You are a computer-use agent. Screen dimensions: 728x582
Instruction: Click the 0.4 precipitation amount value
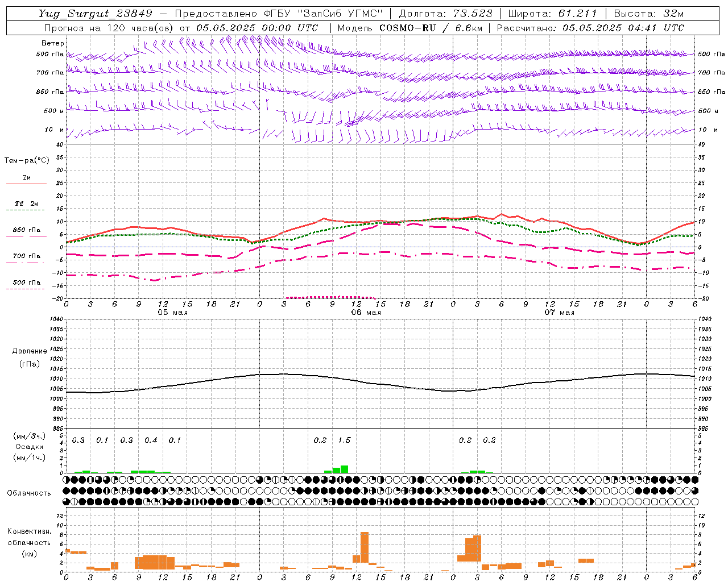pos(151,440)
